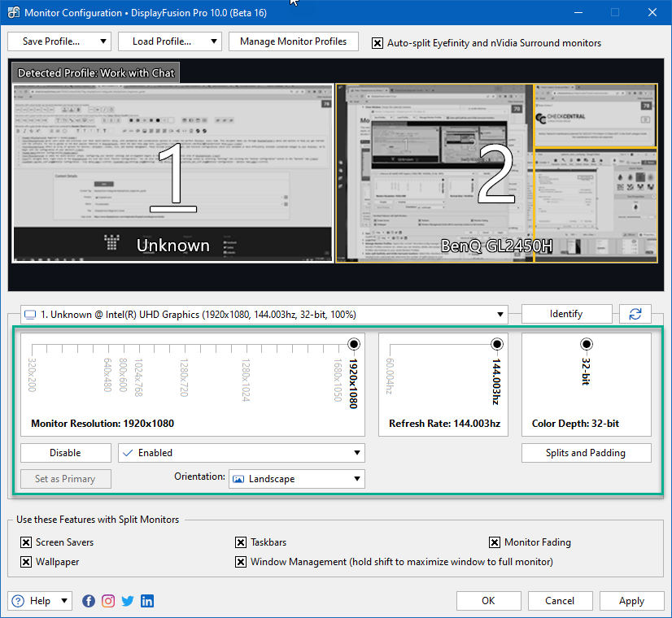
Task: Click the monitor icon in monitor selector
Action: (x=30, y=315)
